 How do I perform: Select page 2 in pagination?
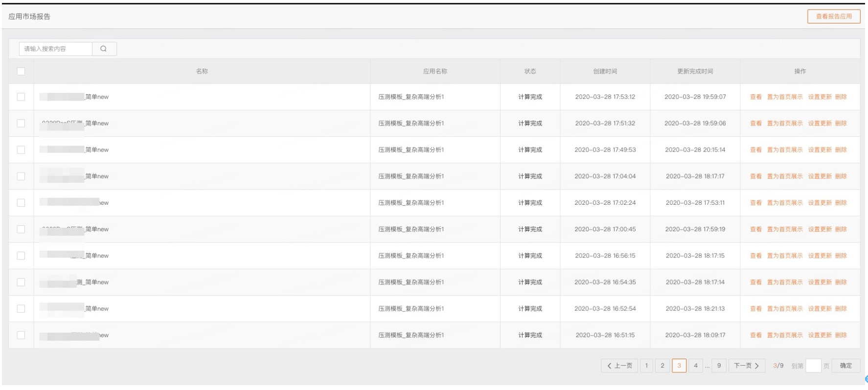(662, 366)
